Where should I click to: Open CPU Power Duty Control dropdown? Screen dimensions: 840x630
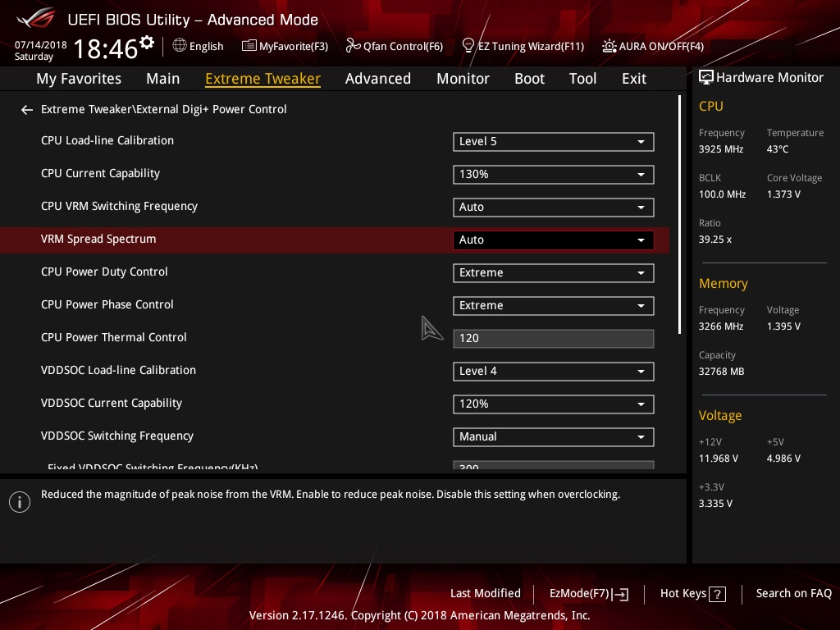tap(554, 272)
